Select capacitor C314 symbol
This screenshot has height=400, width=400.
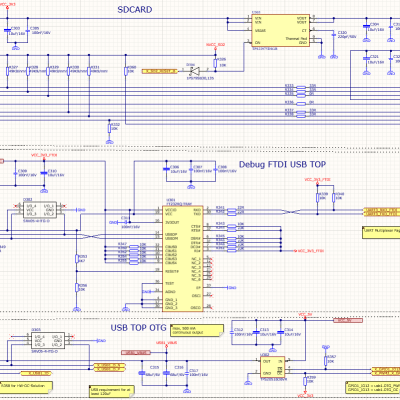coord(281,332)
